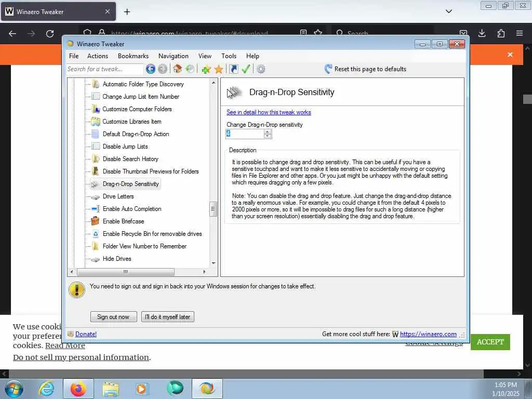Select Hide Drives entry

point(117,259)
